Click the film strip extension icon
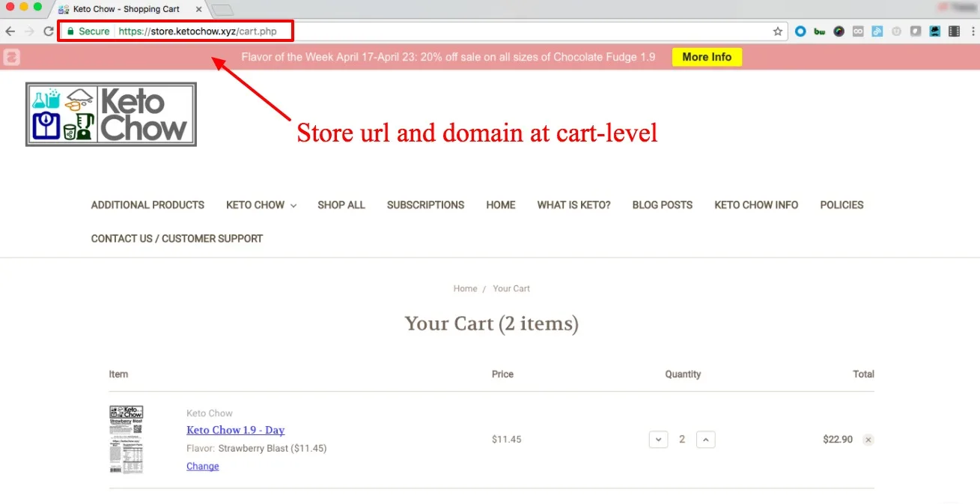This screenshot has width=980, height=504. coord(954,31)
